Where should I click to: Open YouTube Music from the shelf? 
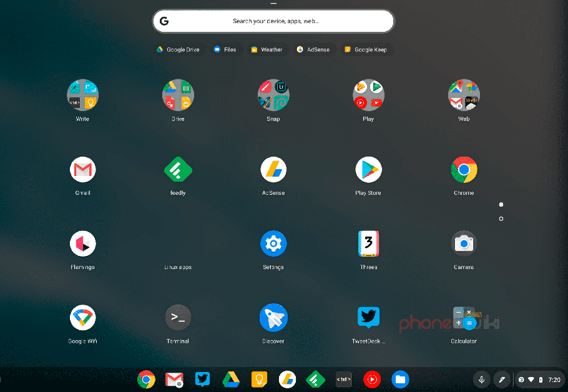pos(372,380)
